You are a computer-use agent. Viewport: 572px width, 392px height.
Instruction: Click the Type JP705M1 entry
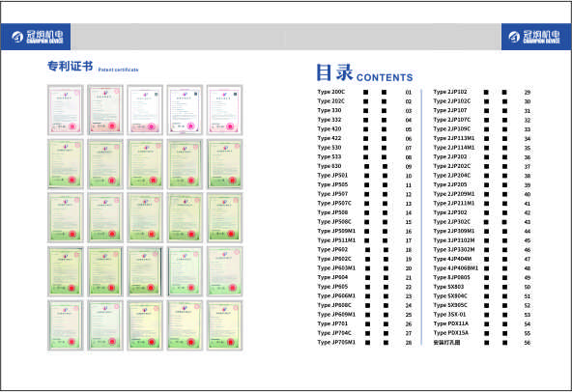(x=336, y=343)
